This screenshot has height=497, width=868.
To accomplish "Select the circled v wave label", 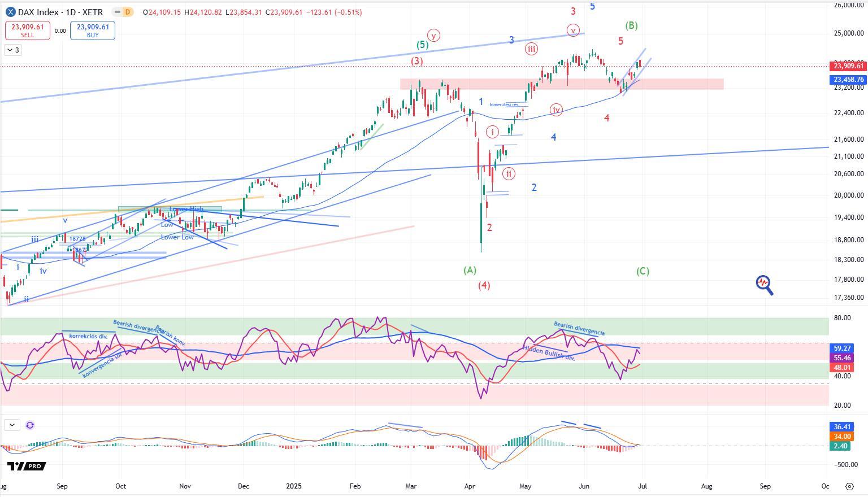I will [x=573, y=30].
